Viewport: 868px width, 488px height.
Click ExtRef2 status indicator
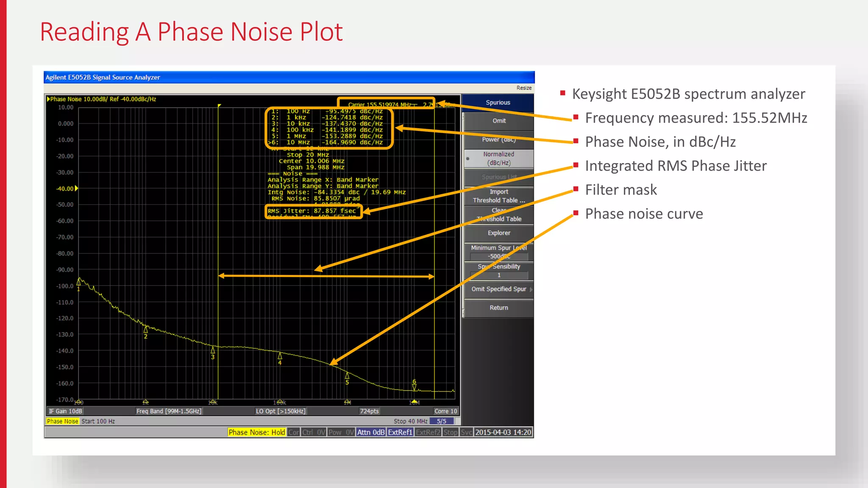(x=428, y=433)
